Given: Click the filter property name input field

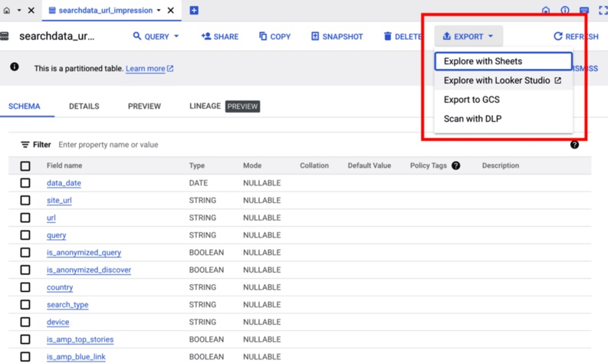Looking at the screenshot, I should tap(109, 145).
